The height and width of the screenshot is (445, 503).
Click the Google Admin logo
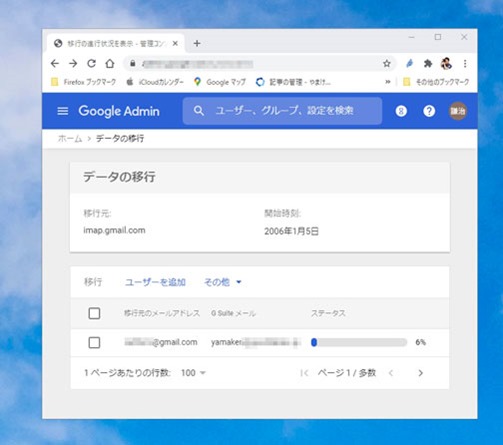pyautogui.click(x=119, y=111)
